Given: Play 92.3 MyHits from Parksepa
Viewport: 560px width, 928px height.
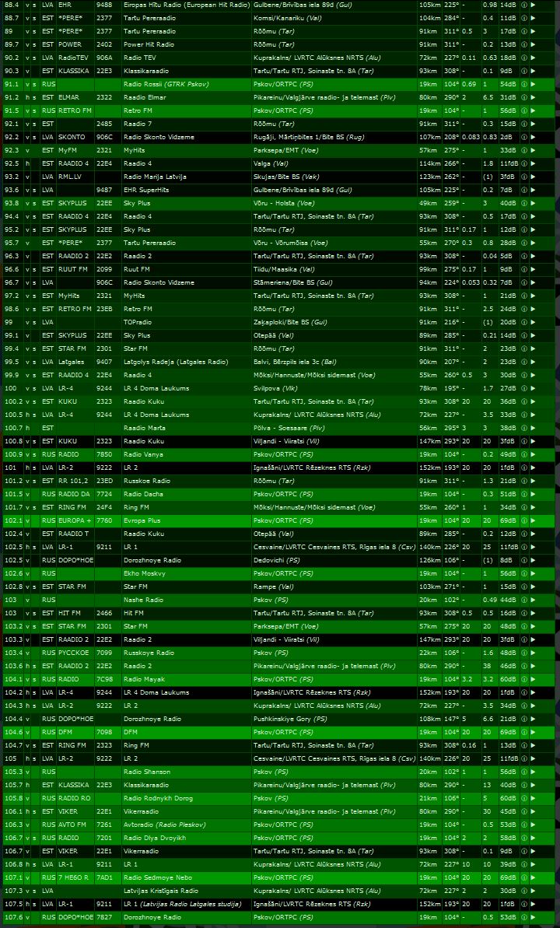Looking at the screenshot, I should click(534, 150).
